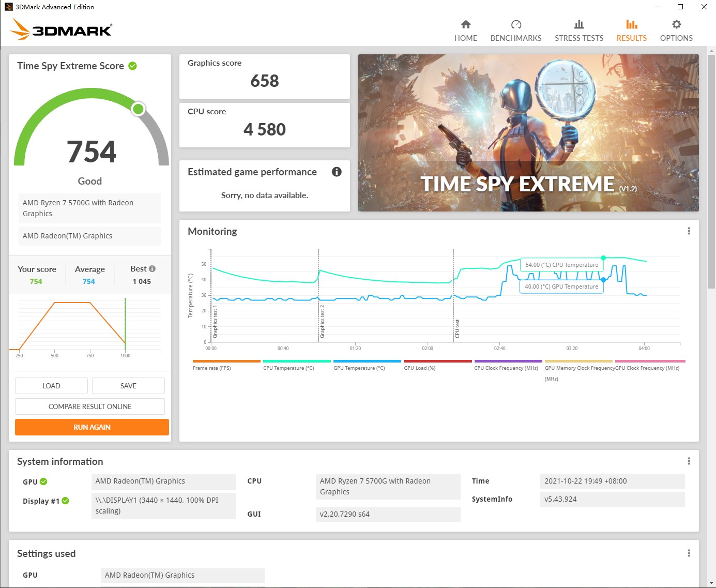Click the Graphics score value 658
The image size is (716, 588).
click(x=265, y=81)
